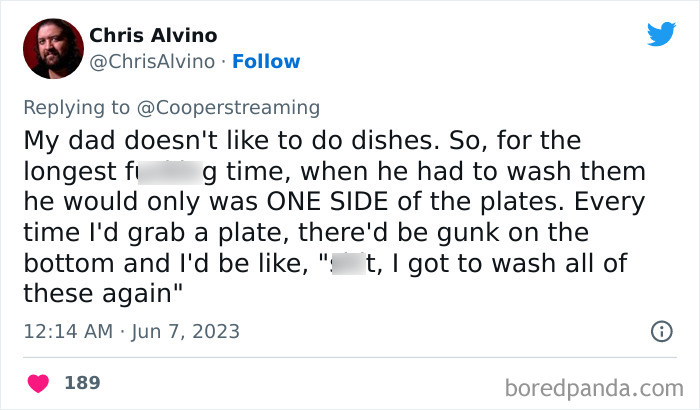Open Chris Alvino's profile picture
The height and width of the screenshot is (410, 700).
point(51,48)
